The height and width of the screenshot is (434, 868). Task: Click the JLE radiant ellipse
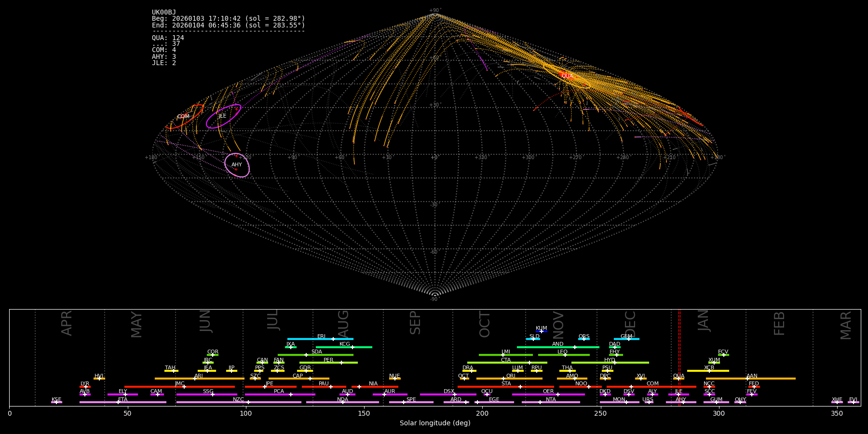(x=223, y=116)
